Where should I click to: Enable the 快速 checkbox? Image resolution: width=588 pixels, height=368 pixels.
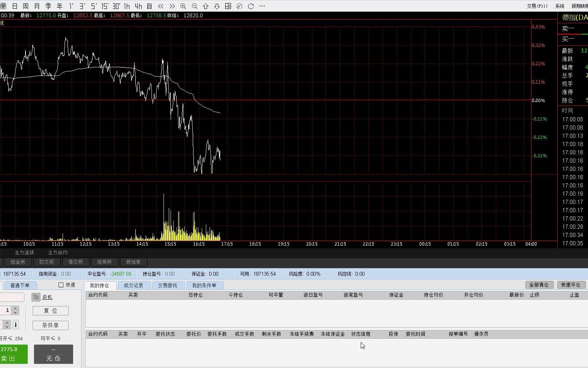(61, 285)
